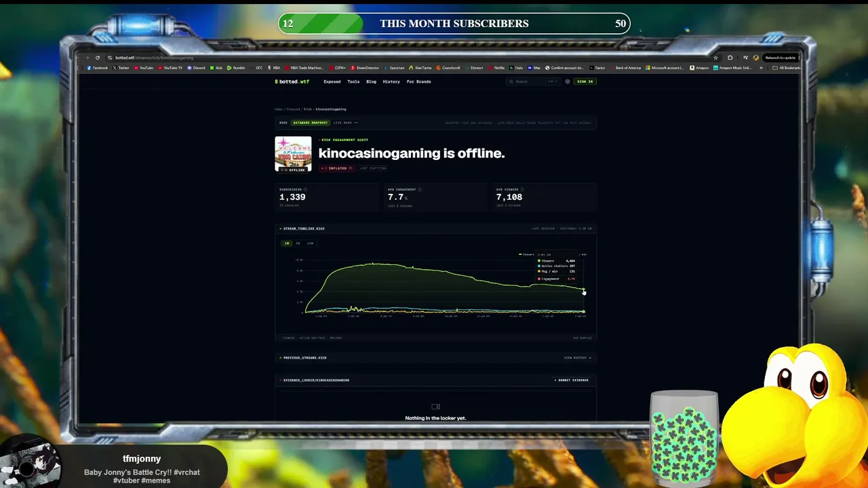This screenshot has height=488, width=868.
Task: Bookmark this page with the star icon
Action: point(715,58)
